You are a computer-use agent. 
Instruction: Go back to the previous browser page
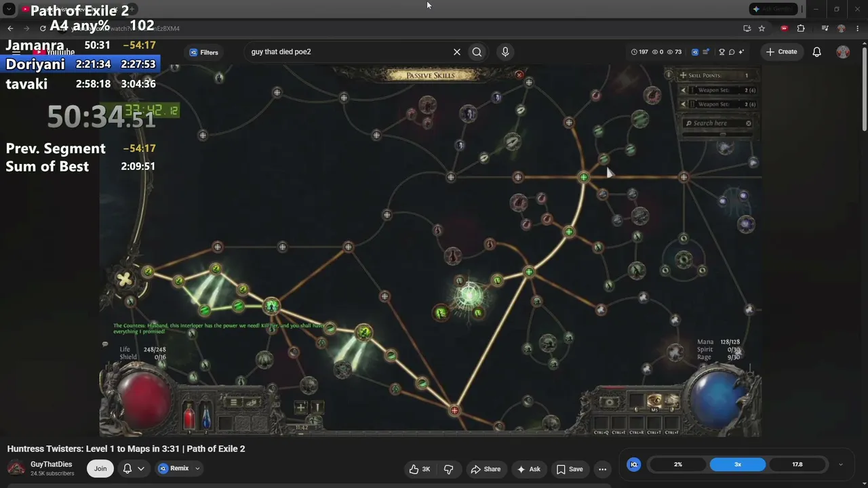10,28
